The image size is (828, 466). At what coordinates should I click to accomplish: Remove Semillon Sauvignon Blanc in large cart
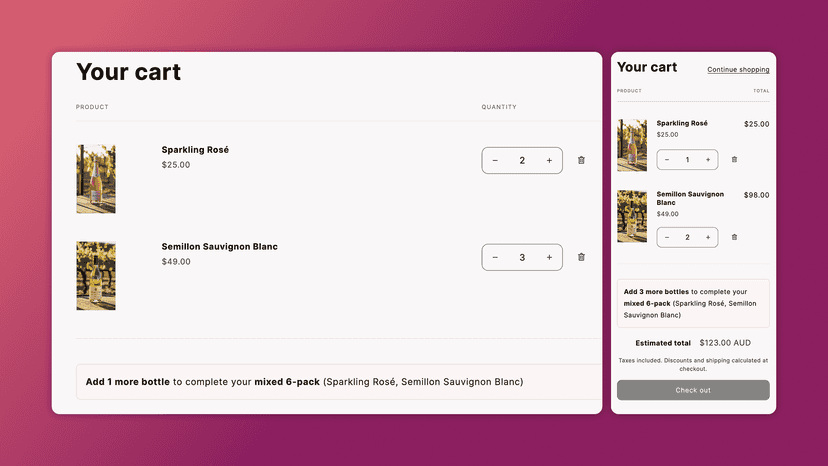pos(581,257)
